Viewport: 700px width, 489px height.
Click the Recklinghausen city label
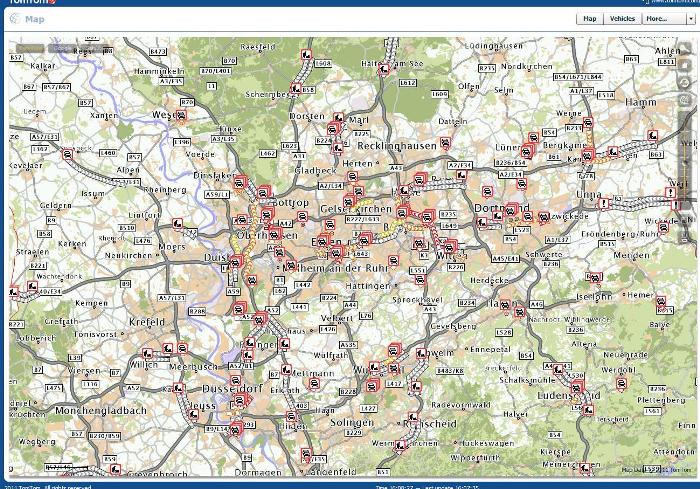[396, 146]
